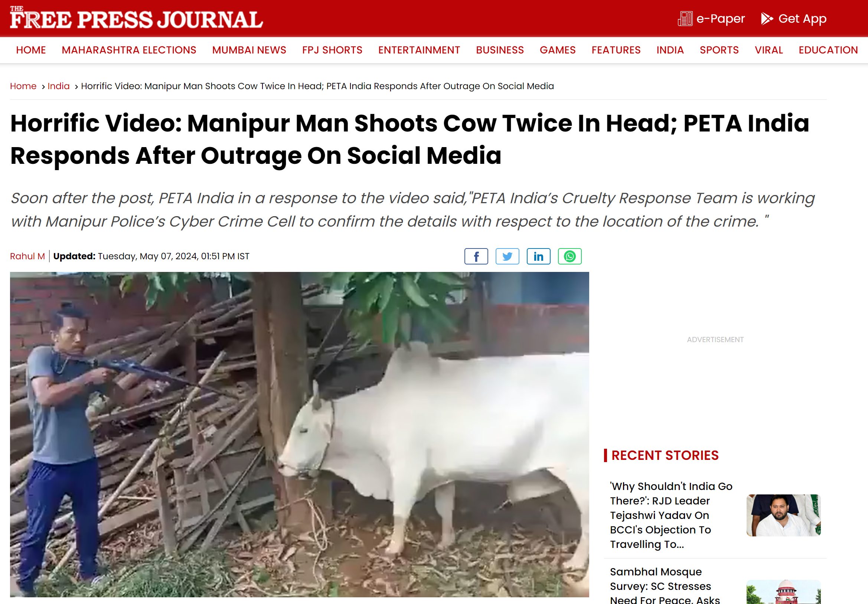Open the Tejashwi Yadav BCCI story
Image resolution: width=868 pixels, height=604 pixels.
pos(671,515)
